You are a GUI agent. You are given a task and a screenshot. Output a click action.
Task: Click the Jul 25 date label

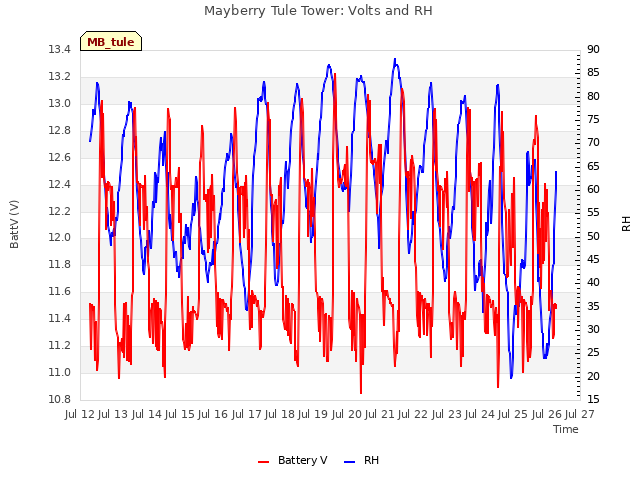pos(513,415)
